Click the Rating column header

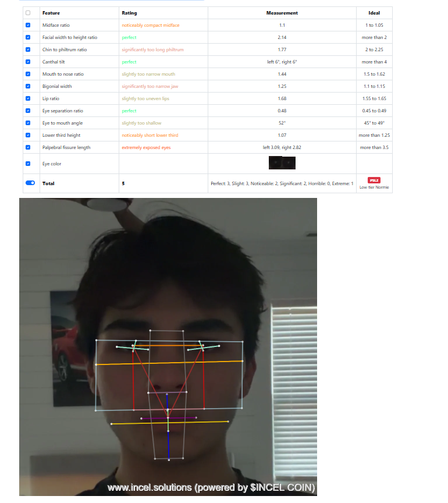click(x=129, y=13)
